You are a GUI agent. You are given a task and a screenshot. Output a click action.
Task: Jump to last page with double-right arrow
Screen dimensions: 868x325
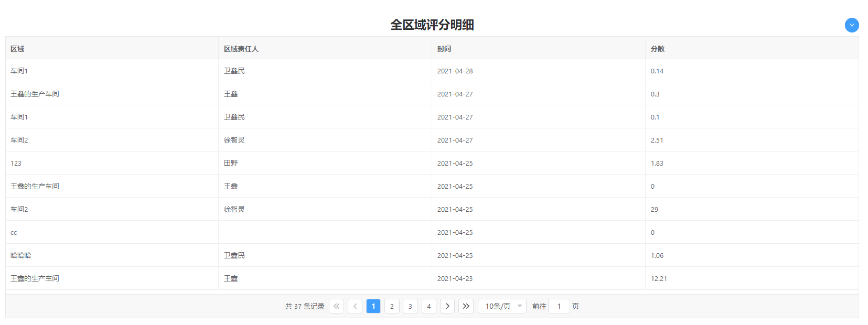[x=466, y=306]
